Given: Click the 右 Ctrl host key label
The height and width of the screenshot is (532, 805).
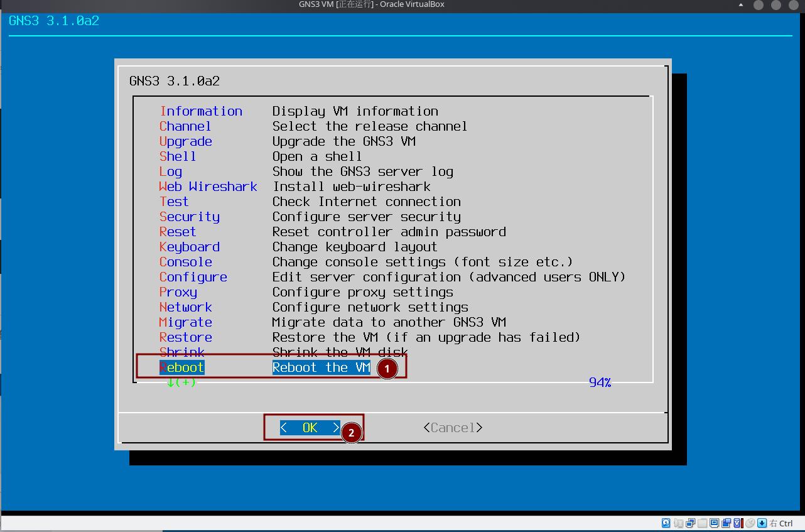Looking at the screenshot, I should pyautogui.click(x=781, y=523).
